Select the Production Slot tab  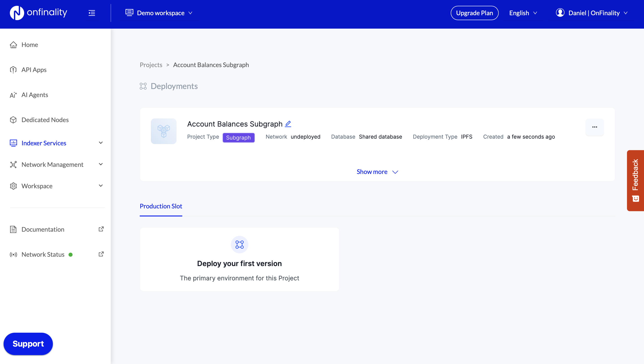tap(161, 206)
